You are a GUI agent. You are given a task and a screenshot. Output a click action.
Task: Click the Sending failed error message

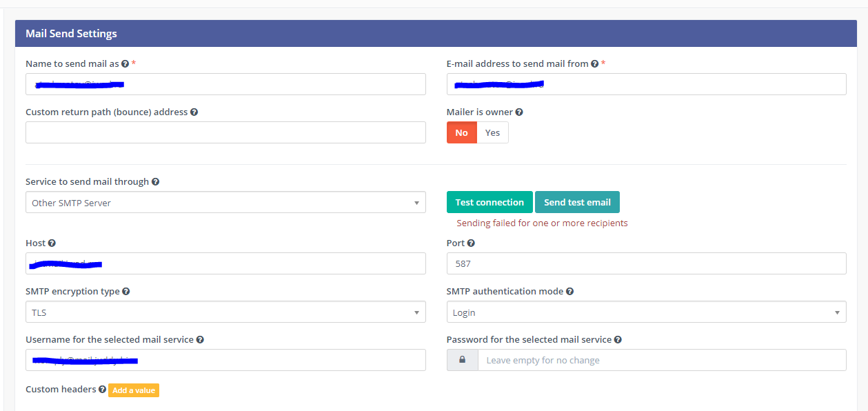point(542,223)
